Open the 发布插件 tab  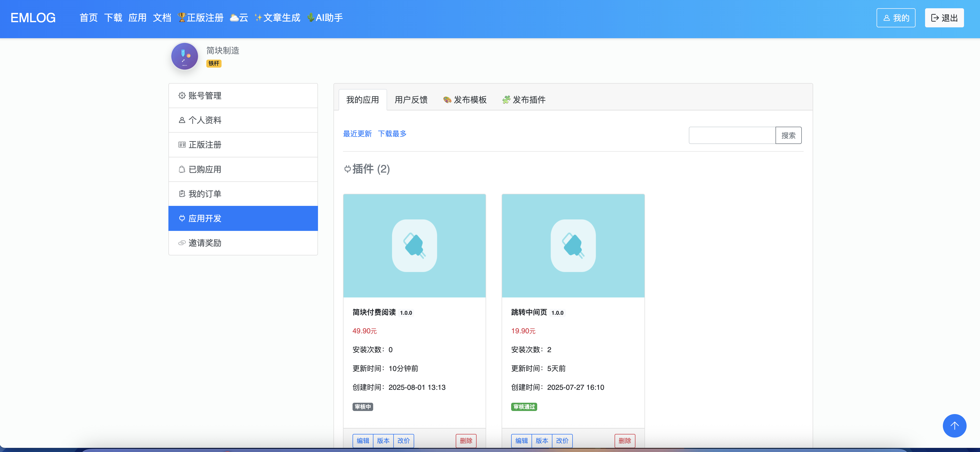point(524,100)
